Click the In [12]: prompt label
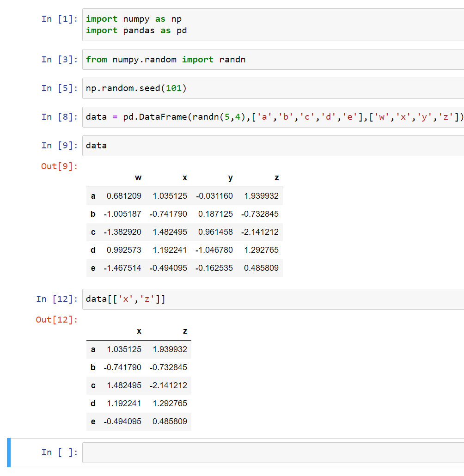 (x=57, y=299)
